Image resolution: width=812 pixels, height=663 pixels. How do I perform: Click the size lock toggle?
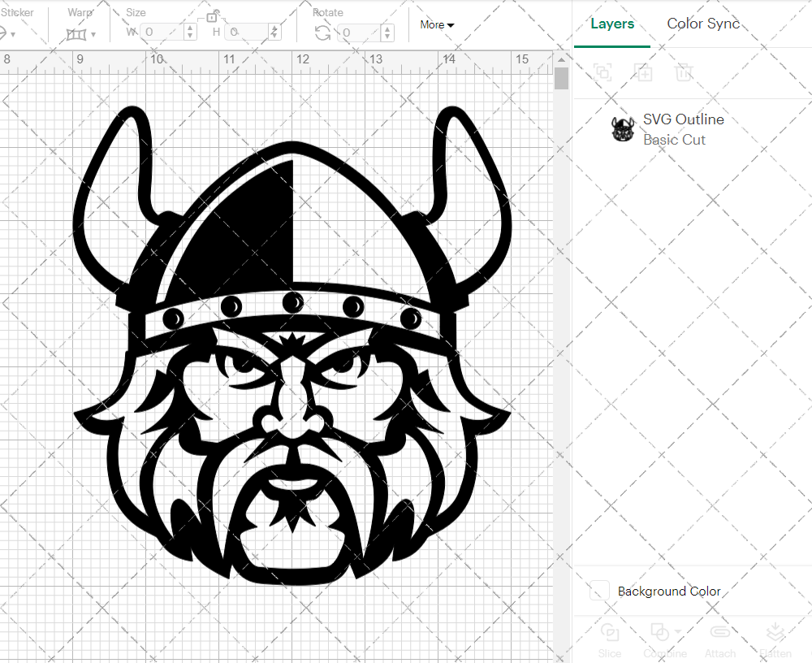point(212,17)
